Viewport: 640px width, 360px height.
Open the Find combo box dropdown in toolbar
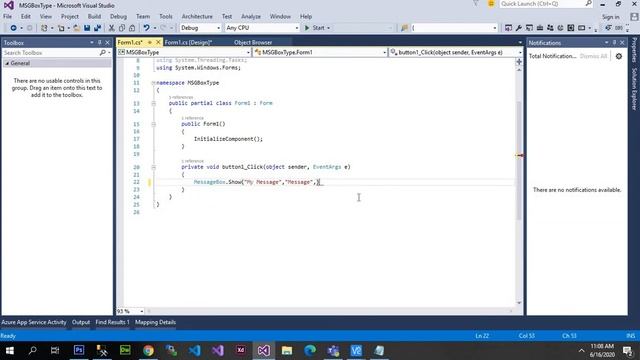pyautogui.click(x=495, y=28)
